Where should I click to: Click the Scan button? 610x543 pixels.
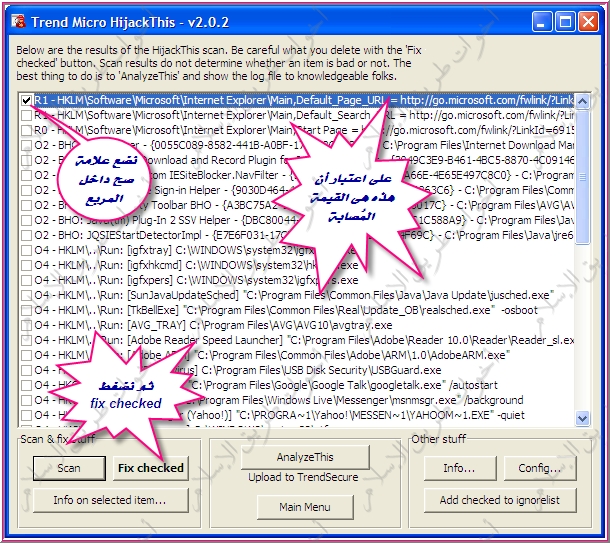click(x=69, y=468)
